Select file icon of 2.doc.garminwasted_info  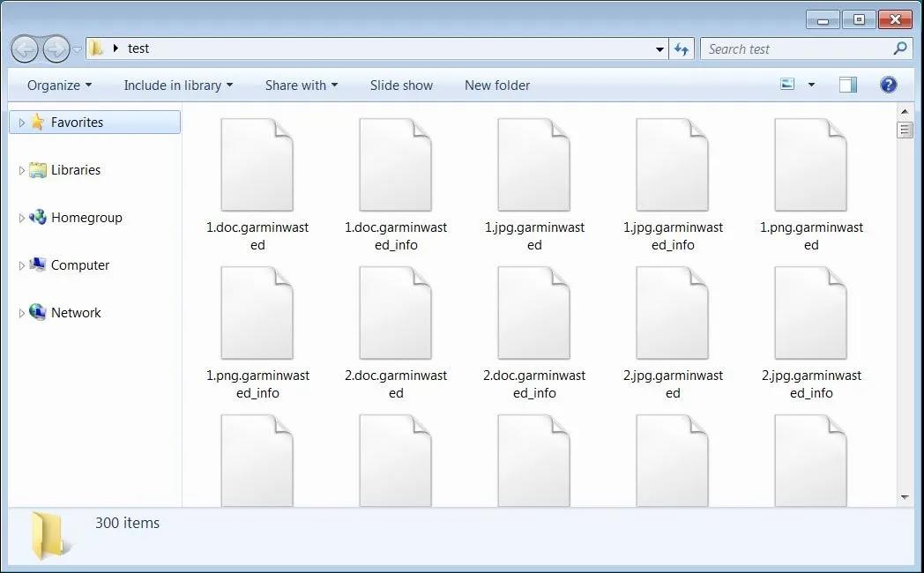tap(534, 313)
